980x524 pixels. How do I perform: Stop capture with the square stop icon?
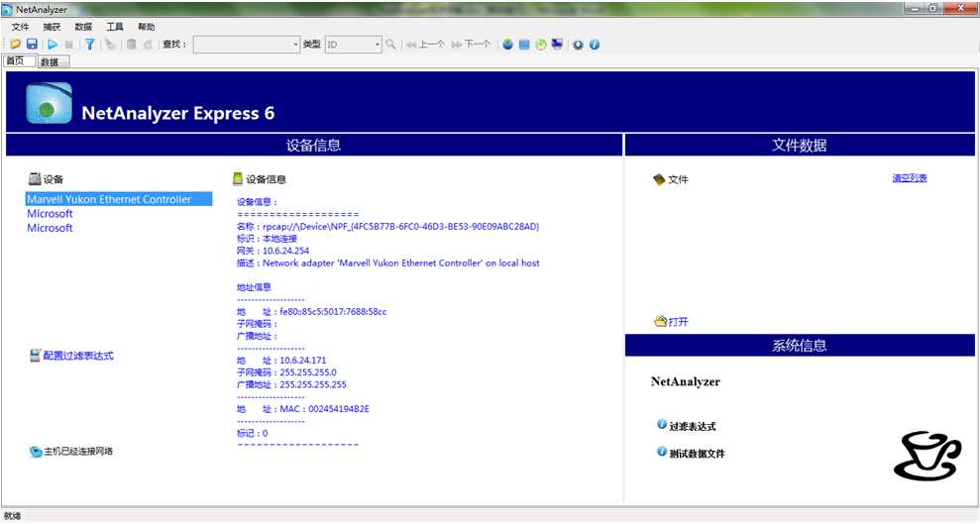(68, 45)
